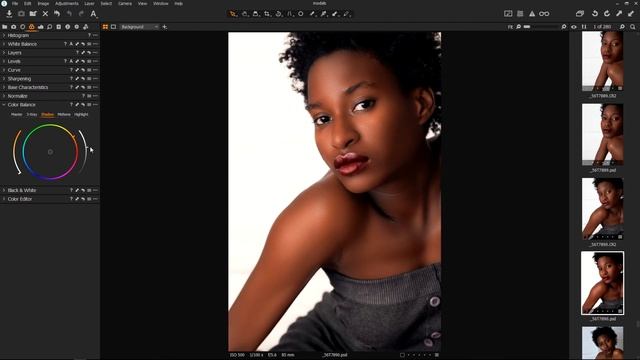
Task: Toggle the multi-view grid viewer mode
Action: click(105, 27)
